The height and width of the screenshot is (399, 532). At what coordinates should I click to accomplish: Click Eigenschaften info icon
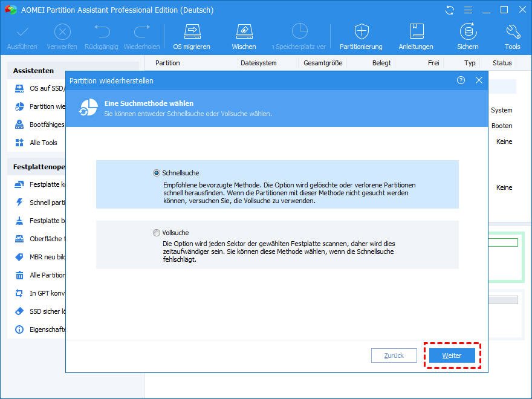19,329
